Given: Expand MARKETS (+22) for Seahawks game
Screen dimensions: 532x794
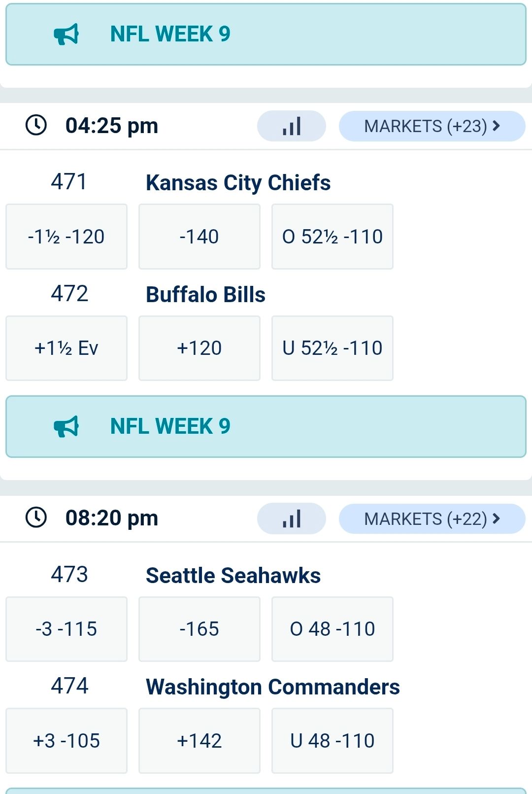Looking at the screenshot, I should pos(432,518).
